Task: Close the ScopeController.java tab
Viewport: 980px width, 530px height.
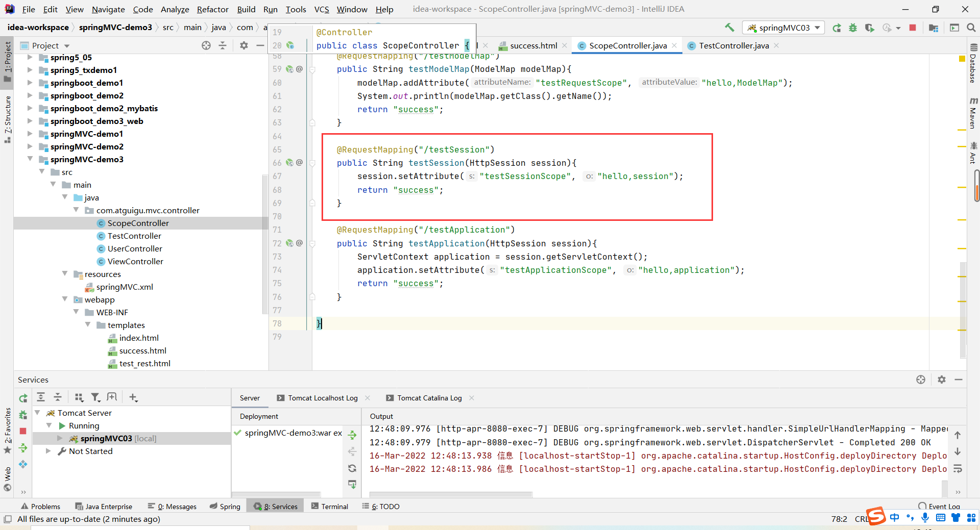Action: tap(674, 45)
